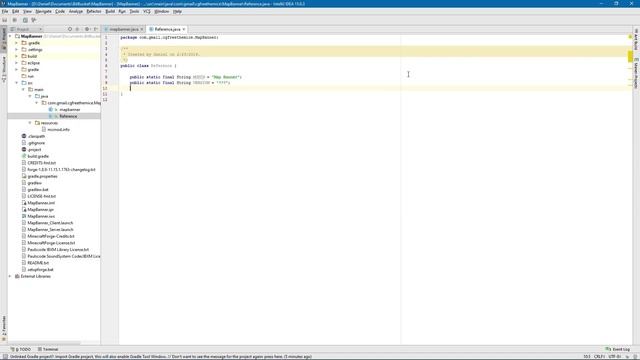This screenshot has width=640, height=360.
Task: Open the Window menu
Action: [162, 11]
